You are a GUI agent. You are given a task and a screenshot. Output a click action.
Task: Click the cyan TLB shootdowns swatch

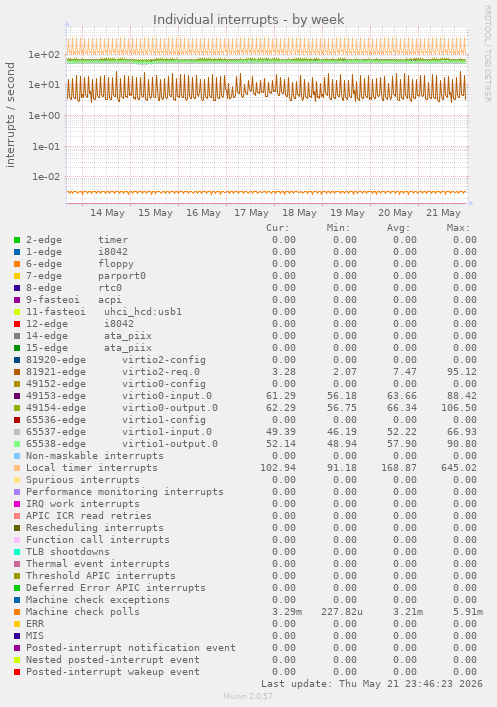[x=17, y=552]
